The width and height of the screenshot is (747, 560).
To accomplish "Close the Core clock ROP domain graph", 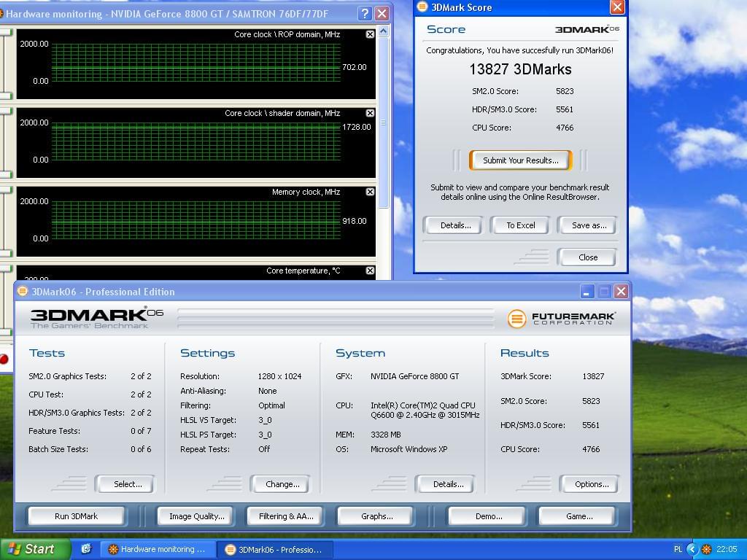I will 370,34.
